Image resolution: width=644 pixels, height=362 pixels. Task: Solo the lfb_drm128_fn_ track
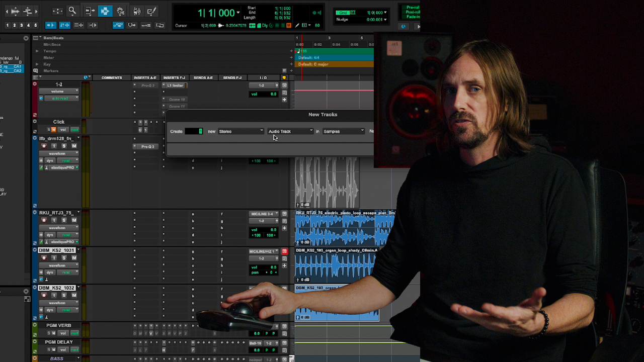64,146
